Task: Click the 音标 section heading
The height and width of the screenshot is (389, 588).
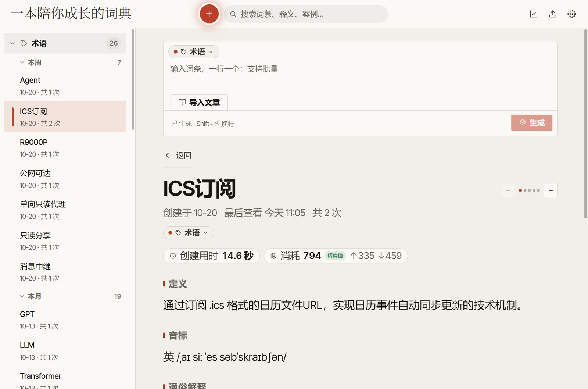Action: [178, 335]
